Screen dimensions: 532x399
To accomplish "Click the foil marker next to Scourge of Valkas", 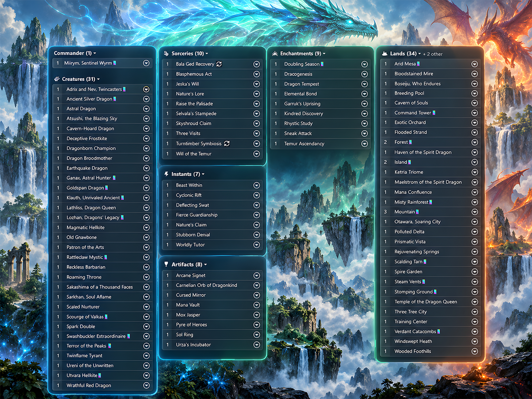I will pos(106,317).
